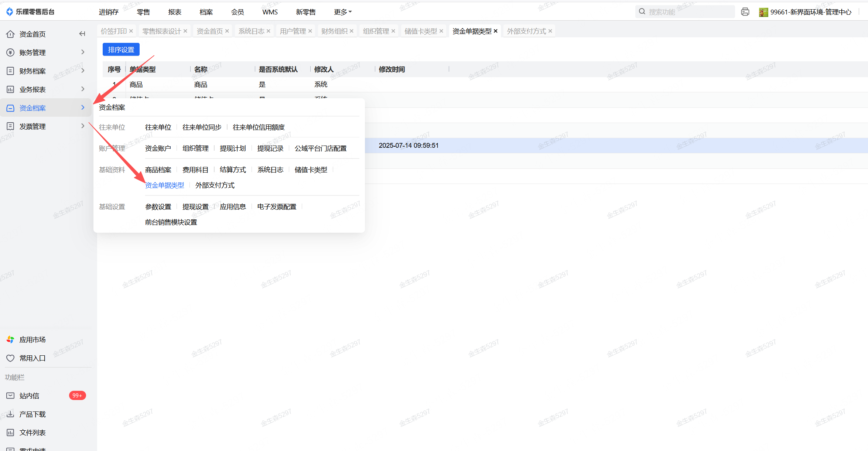Open 常用入口 heart icon
Screen dimensions: 868x451
(x=10, y=358)
